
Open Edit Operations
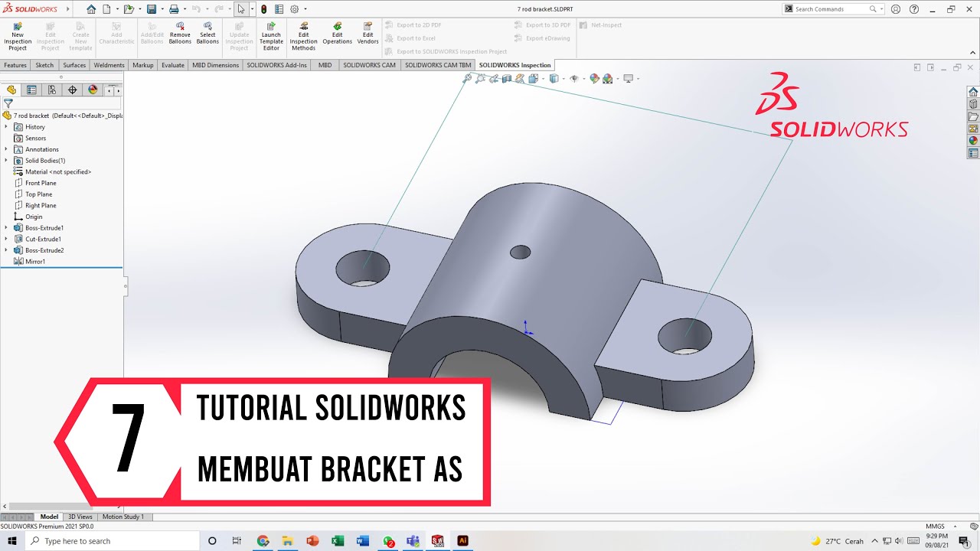pos(337,33)
